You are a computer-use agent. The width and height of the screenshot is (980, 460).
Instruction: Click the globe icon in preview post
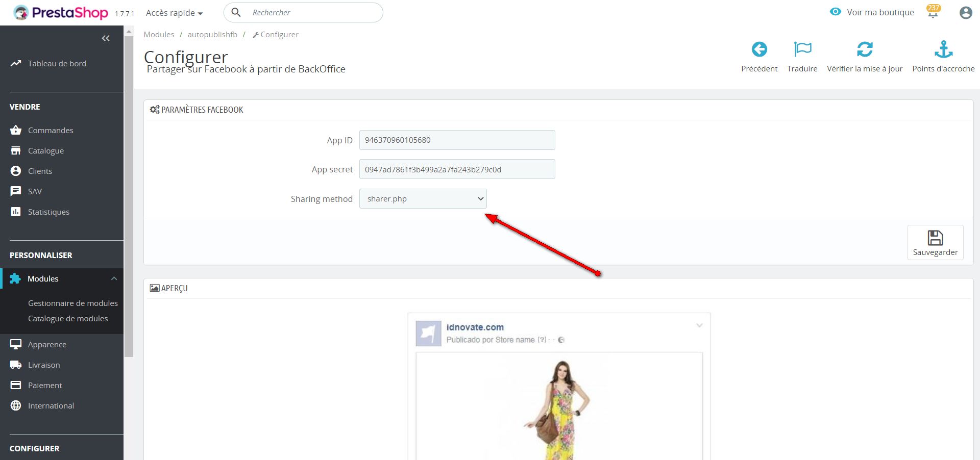[x=561, y=340]
